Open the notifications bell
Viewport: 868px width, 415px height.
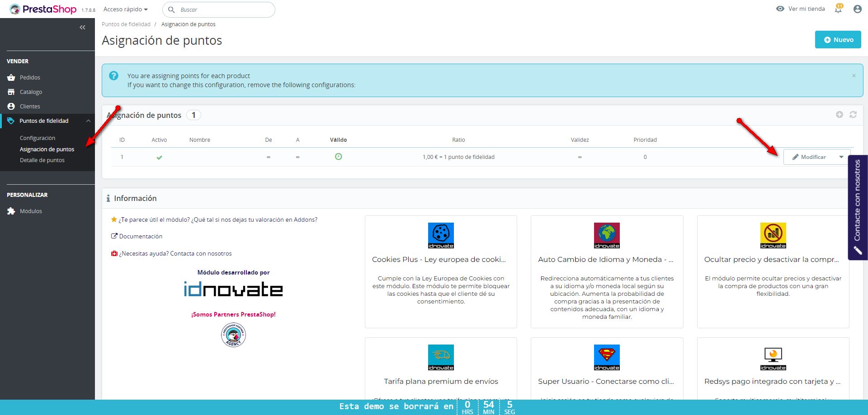(839, 9)
